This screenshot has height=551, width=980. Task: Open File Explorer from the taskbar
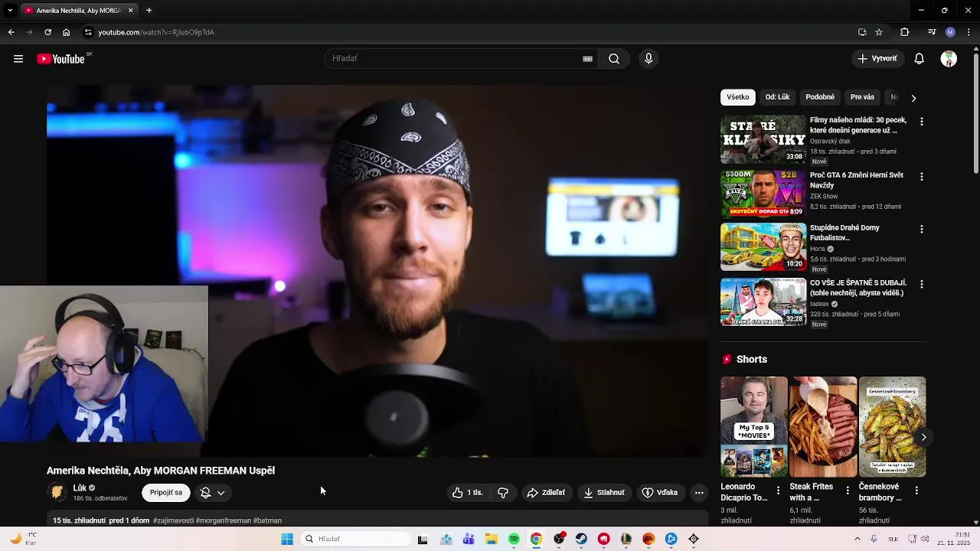click(492, 539)
